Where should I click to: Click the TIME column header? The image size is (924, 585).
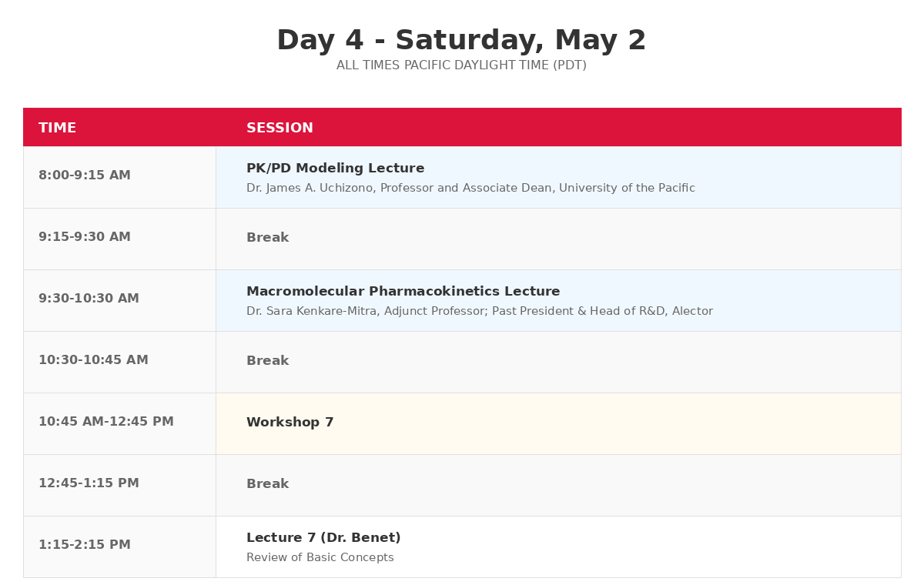58,128
